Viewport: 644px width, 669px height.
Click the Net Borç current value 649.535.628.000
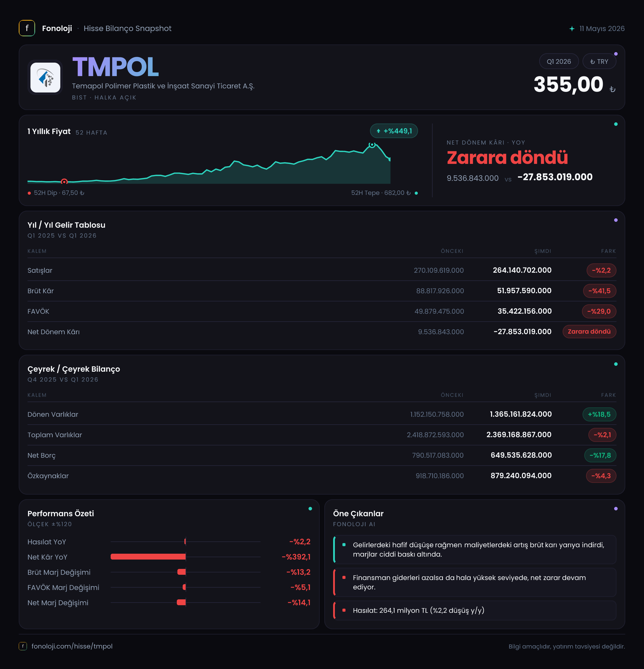point(521,455)
